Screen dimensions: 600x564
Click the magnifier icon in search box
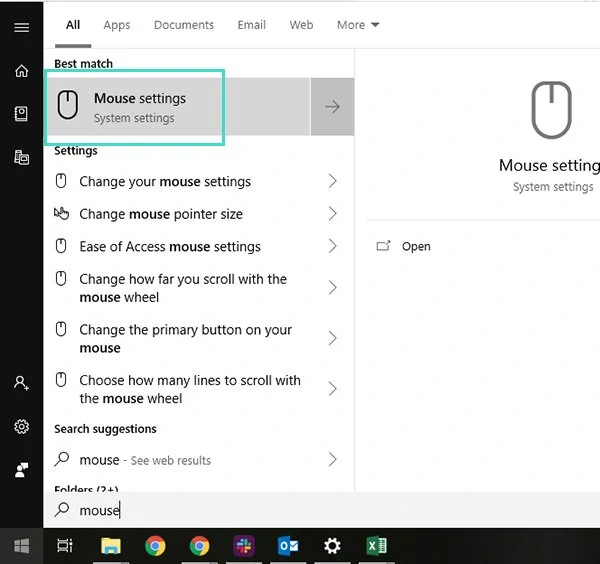point(62,510)
